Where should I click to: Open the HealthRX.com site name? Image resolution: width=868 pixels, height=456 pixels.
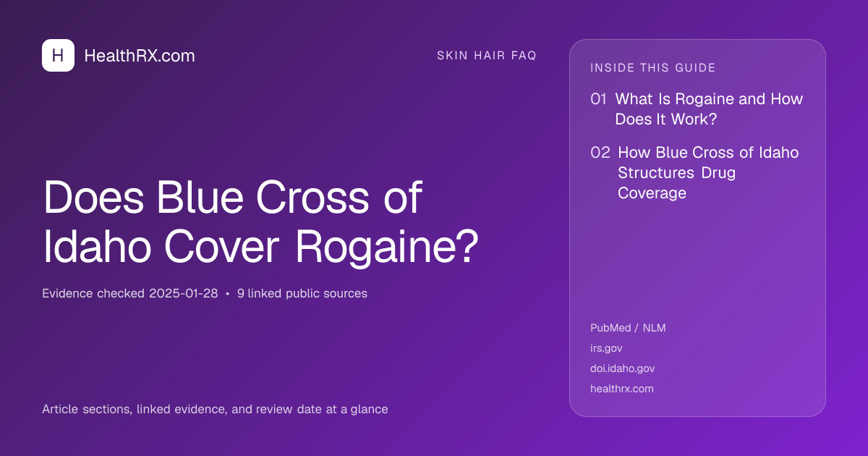(140, 56)
